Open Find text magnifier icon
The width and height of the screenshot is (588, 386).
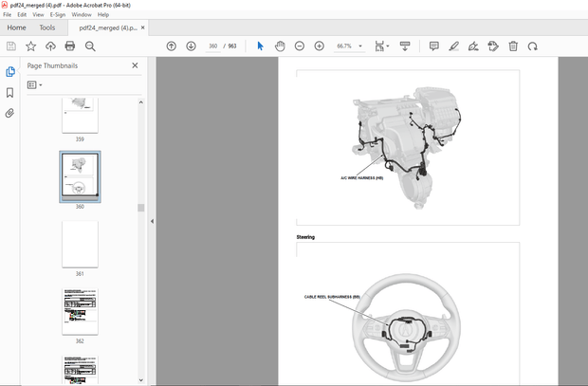point(90,46)
